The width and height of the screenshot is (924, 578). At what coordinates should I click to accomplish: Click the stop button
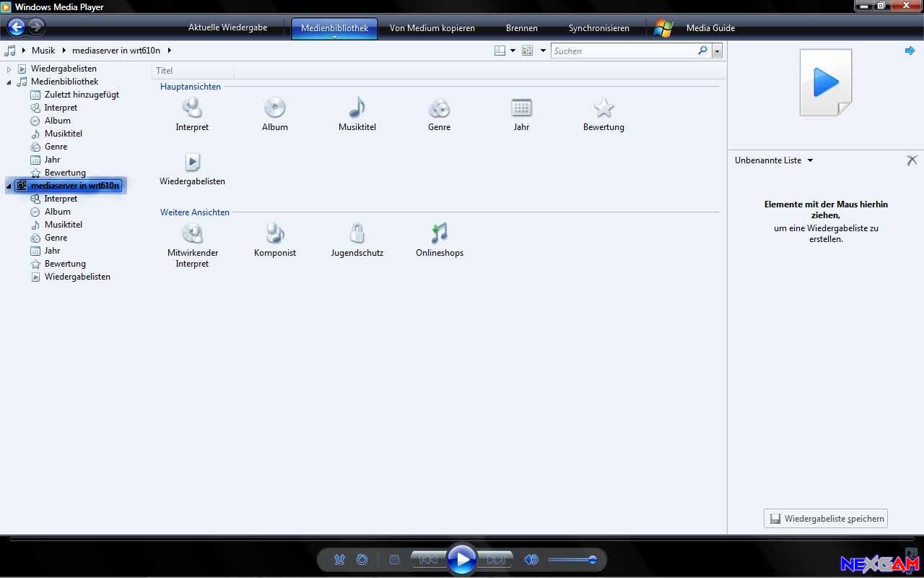394,560
